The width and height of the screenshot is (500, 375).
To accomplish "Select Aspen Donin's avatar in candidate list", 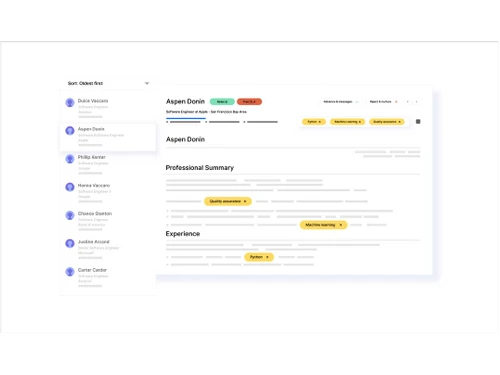I will pos(70,131).
